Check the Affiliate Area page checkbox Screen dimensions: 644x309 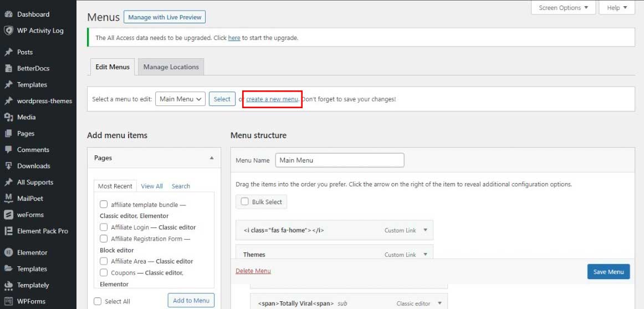click(104, 261)
